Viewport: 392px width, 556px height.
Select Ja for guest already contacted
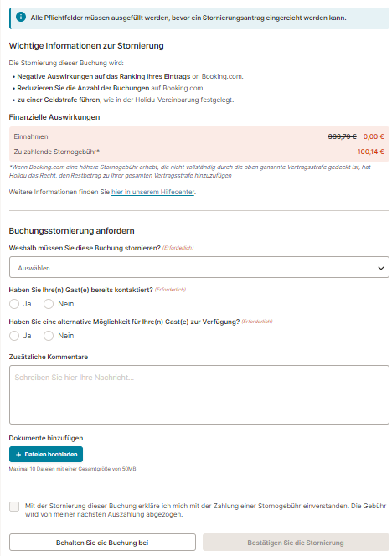pos(14,304)
